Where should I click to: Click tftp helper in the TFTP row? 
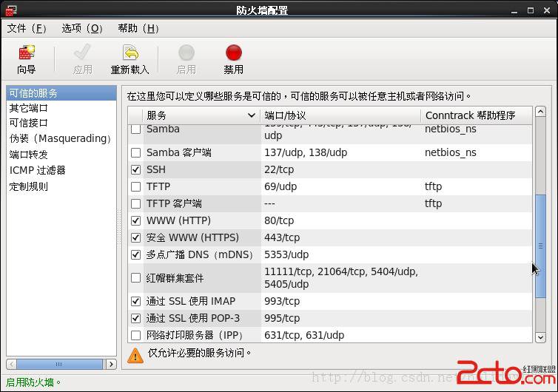(x=434, y=186)
